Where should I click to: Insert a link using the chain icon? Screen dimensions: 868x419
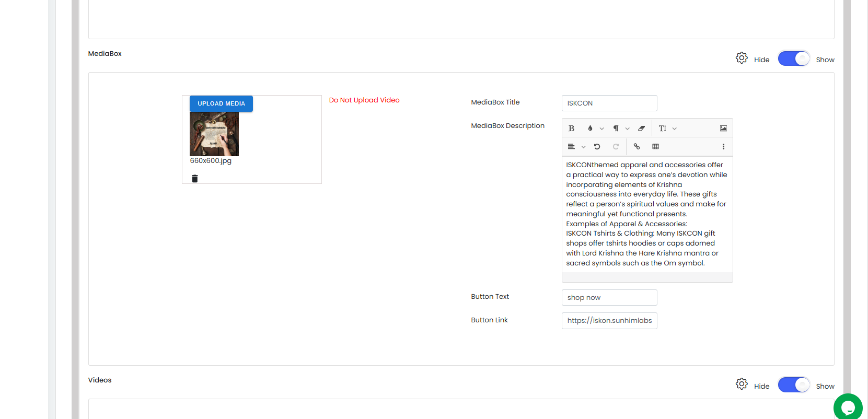coord(636,147)
